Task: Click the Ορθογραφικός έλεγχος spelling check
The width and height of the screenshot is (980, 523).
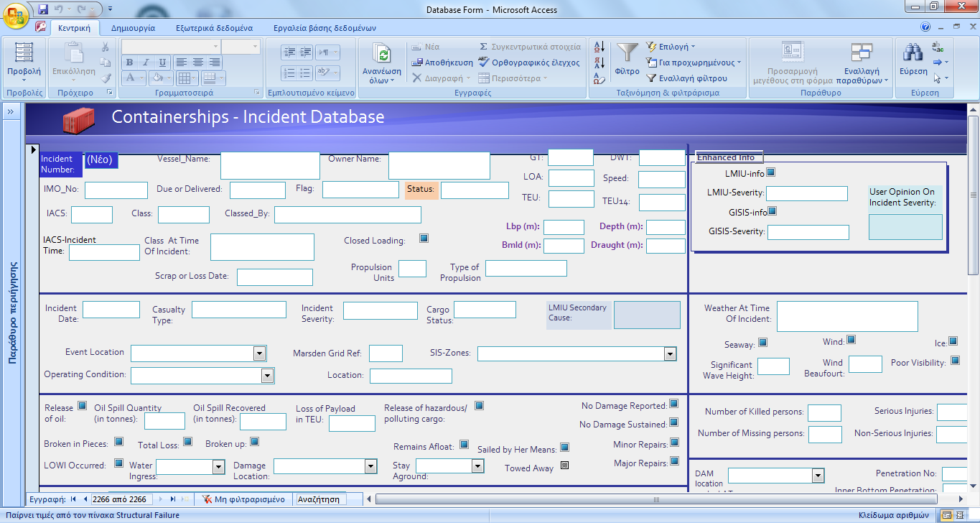Action: [x=528, y=63]
